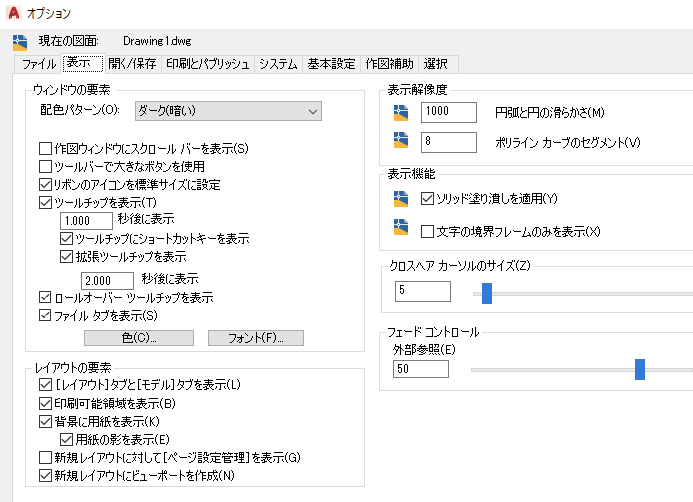This screenshot has width=693, height=502.
Task: Select the 表示 tab
Action: point(83,63)
